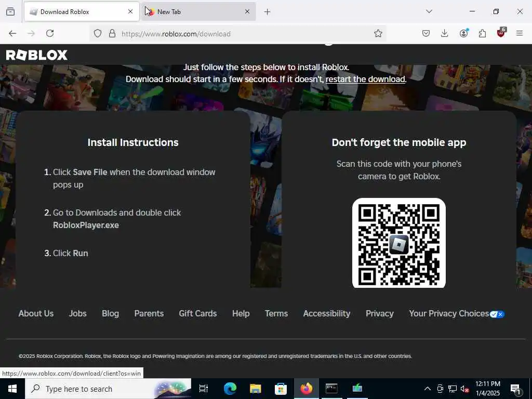The height and width of the screenshot is (399, 532).
Task: Select the Firefox taskbar icon
Action: coord(306,389)
